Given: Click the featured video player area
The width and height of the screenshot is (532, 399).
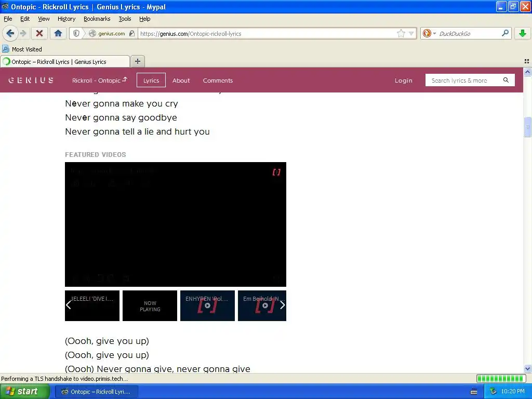Looking at the screenshot, I should click(176, 224).
